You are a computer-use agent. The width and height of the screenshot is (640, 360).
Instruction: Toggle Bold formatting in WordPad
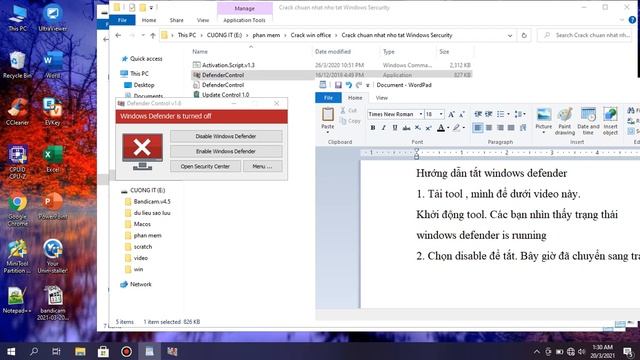coord(373,128)
